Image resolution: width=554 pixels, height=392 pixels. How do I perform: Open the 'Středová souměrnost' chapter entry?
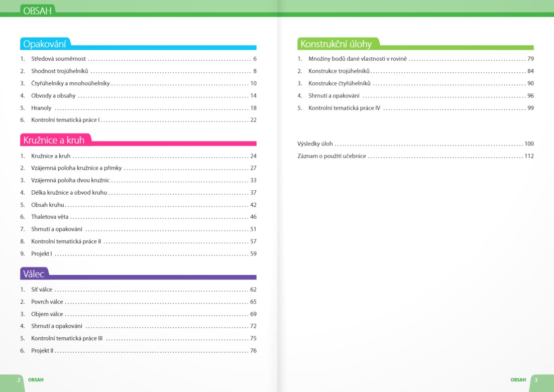click(58, 59)
